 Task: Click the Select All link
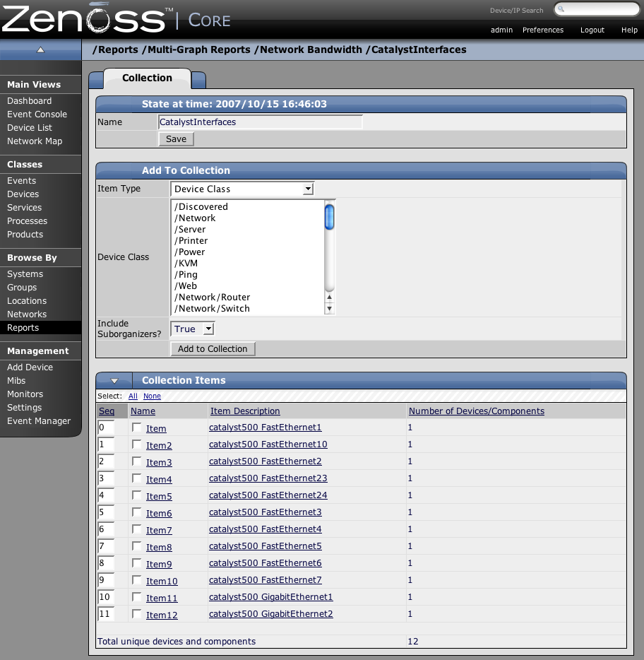point(133,396)
